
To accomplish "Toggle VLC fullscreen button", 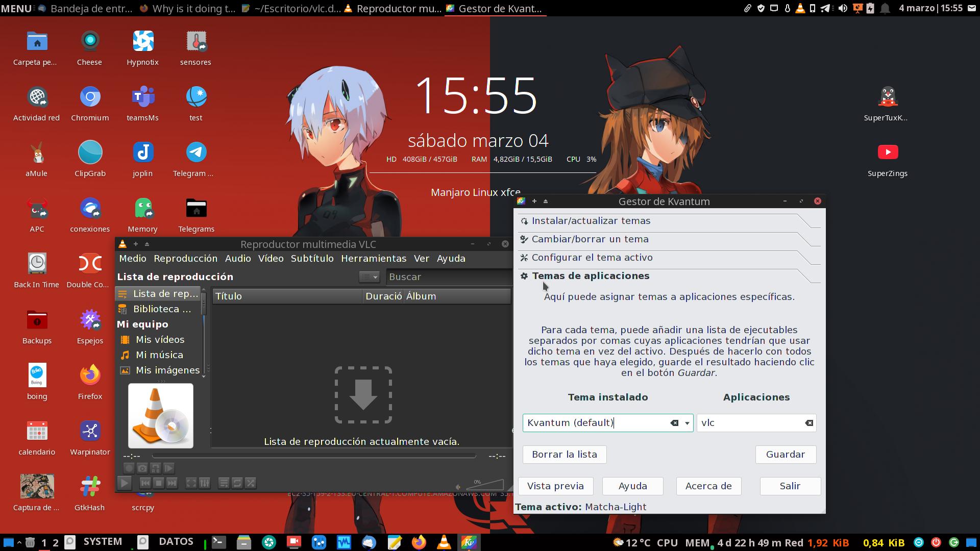I will point(191,483).
